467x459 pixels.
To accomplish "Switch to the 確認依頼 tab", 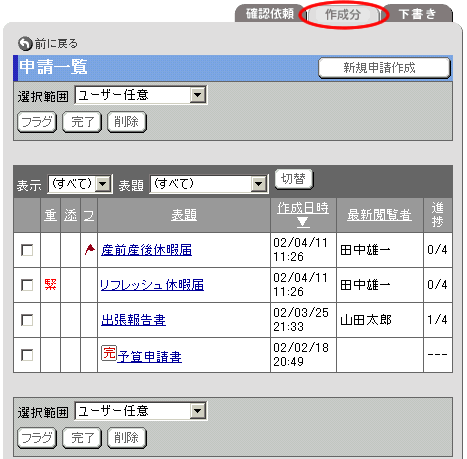I will coord(270,14).
